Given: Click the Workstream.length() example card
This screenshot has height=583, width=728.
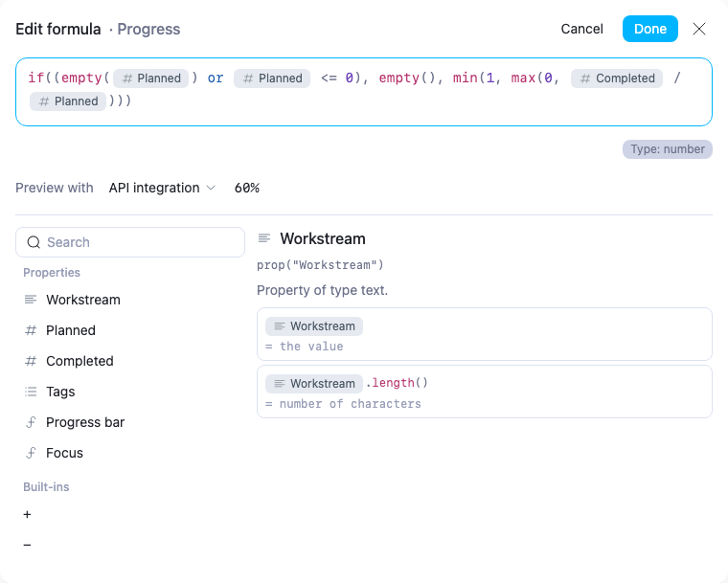Looking at the screenshot, I should click(485, 392).
